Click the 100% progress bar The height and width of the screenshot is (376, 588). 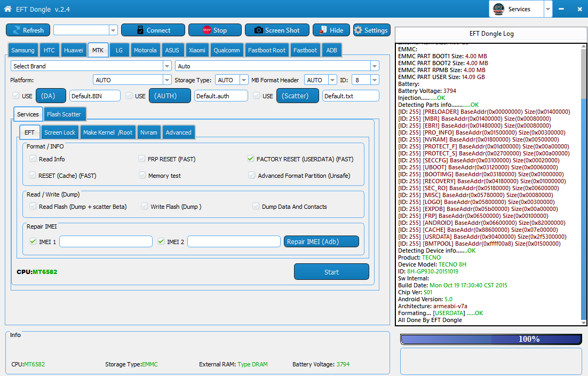491,339
